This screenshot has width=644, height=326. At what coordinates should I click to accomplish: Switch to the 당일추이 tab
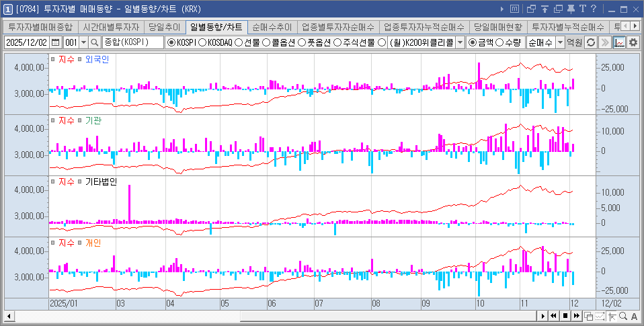pyautogui.click(x=164, y=27)
